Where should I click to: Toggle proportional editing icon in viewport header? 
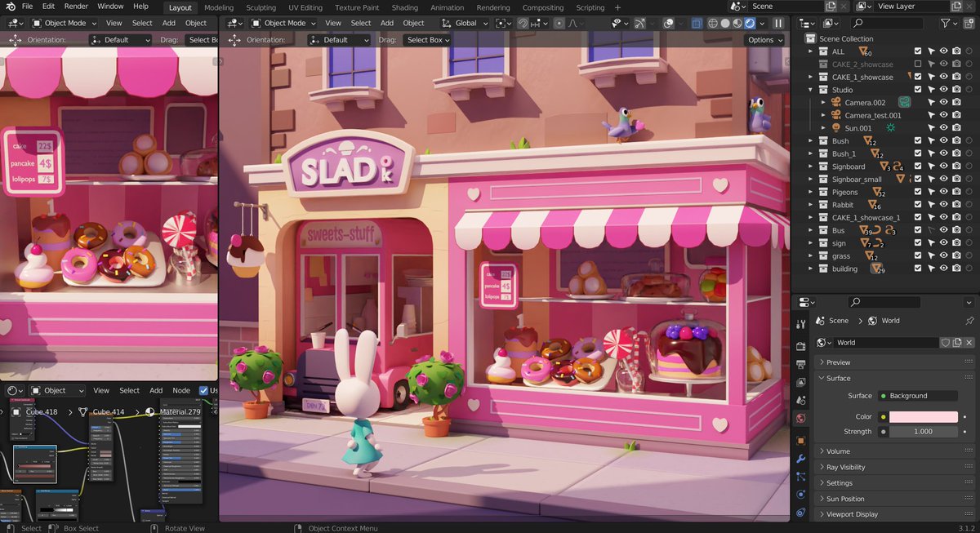pos(559,24)
